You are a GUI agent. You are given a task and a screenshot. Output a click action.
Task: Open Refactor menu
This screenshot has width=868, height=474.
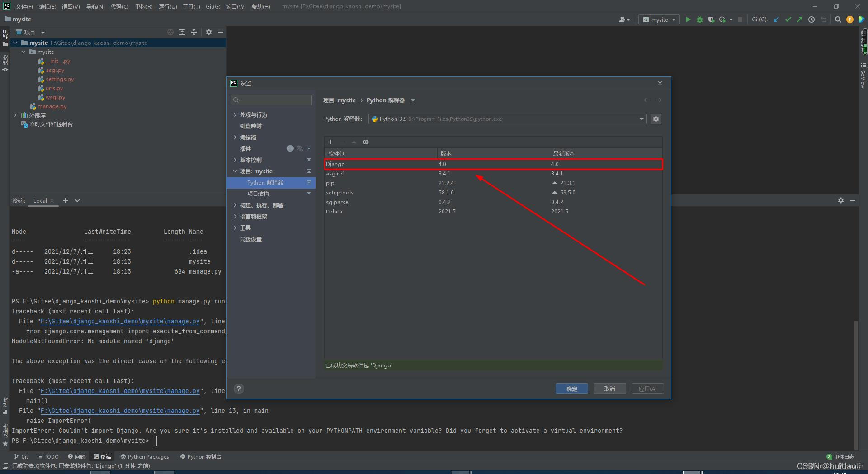144,6
